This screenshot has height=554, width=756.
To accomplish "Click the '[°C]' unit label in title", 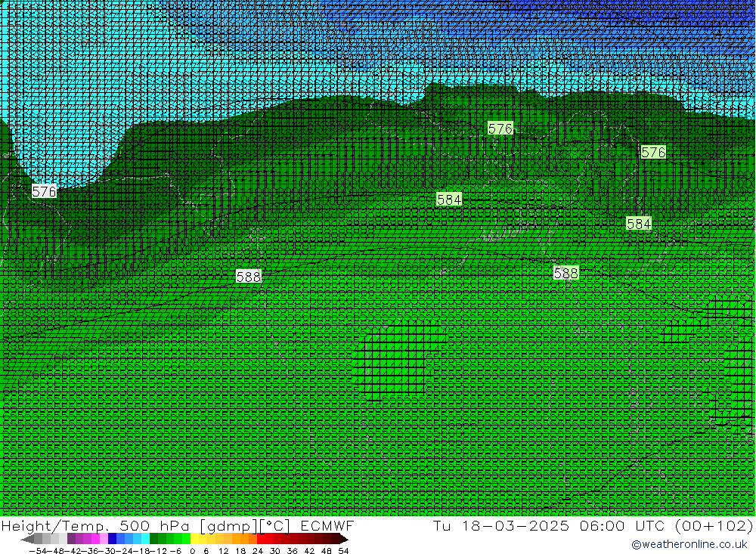I will tap(274, 525).
